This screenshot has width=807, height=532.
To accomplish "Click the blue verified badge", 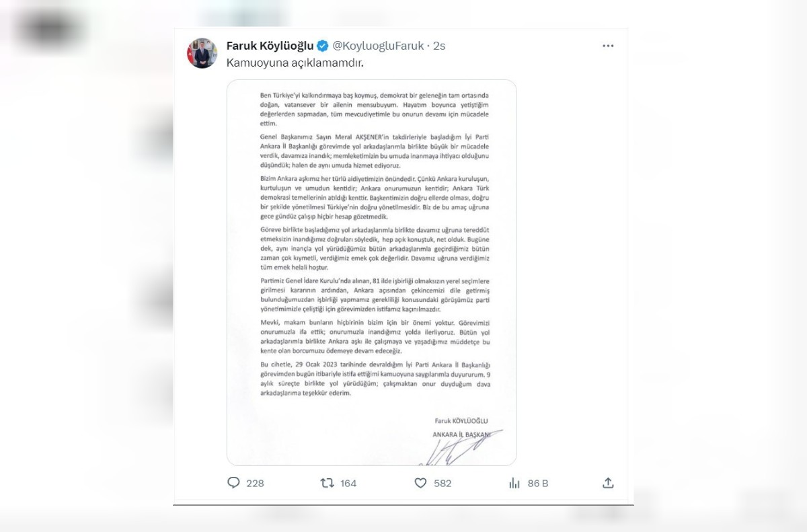I will [x=323, y=46].
